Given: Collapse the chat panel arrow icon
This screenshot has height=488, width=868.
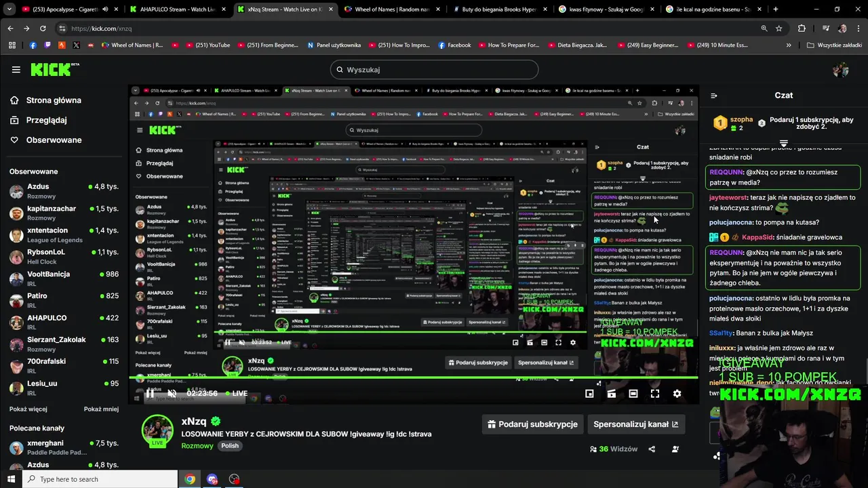Looking at the screenshot, I should (714, 96).
